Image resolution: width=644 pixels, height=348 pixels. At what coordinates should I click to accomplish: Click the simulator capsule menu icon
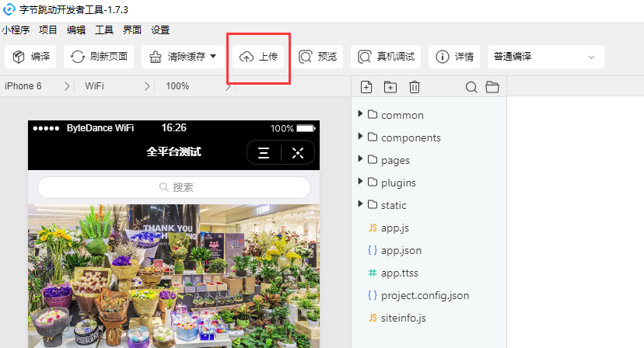tap(264, 153)
